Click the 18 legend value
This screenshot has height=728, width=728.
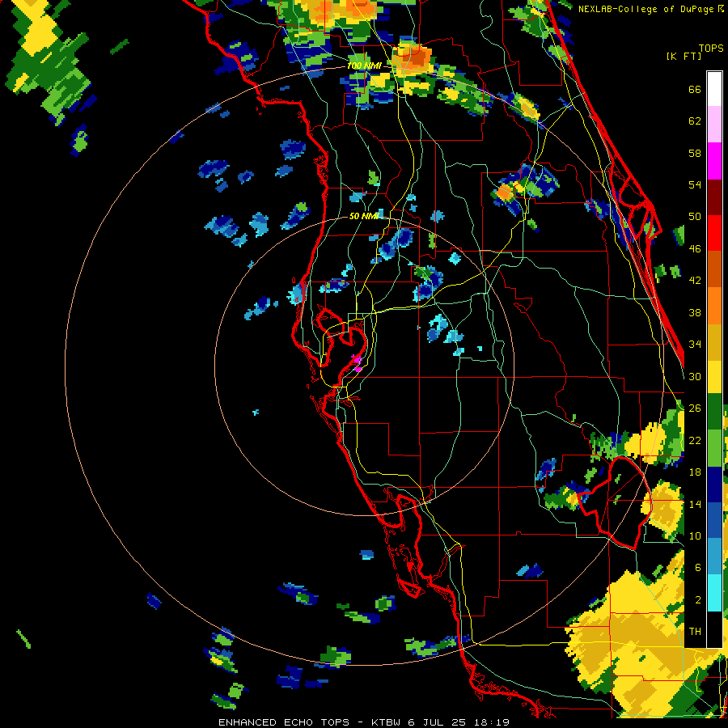pyautogui.click(x=695, y=472)
